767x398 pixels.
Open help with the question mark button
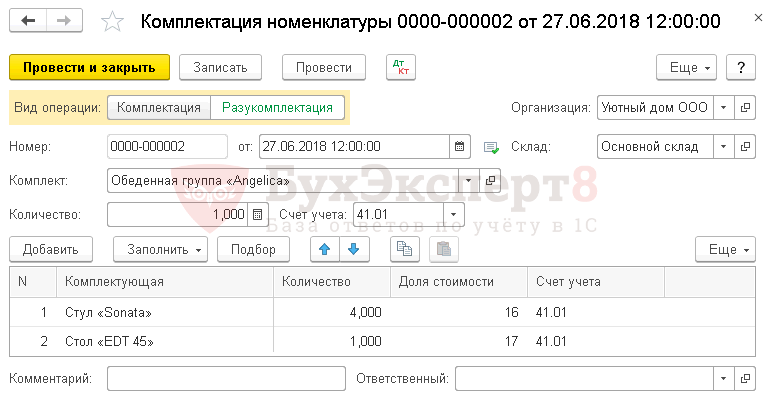click(x=741, y=67)
